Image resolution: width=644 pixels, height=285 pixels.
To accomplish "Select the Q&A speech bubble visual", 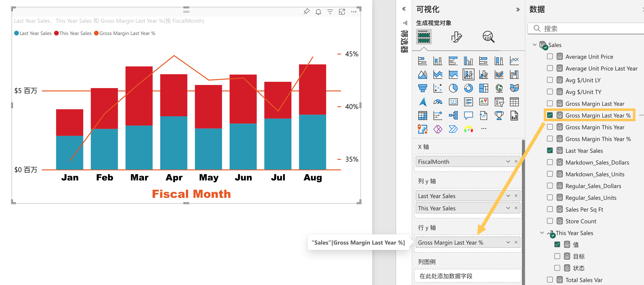I will (x=468, y=116).
